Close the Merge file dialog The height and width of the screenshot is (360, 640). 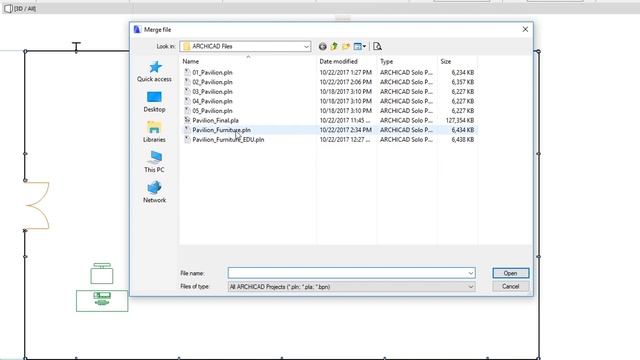[525, 29]
